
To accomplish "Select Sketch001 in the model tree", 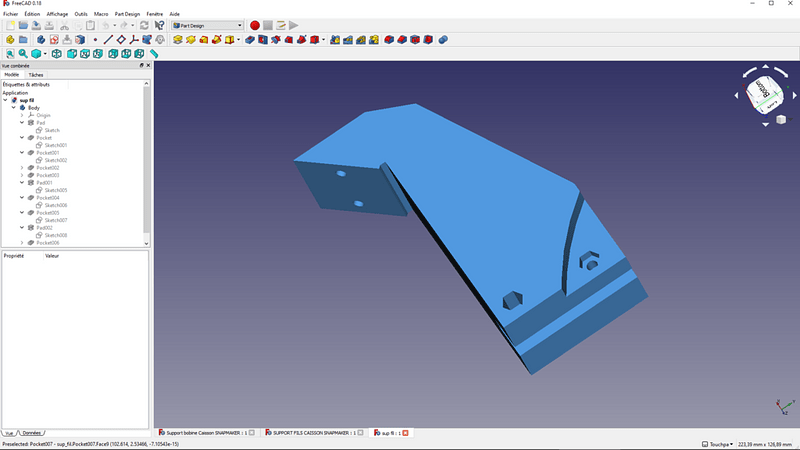I will pos(56,145).
